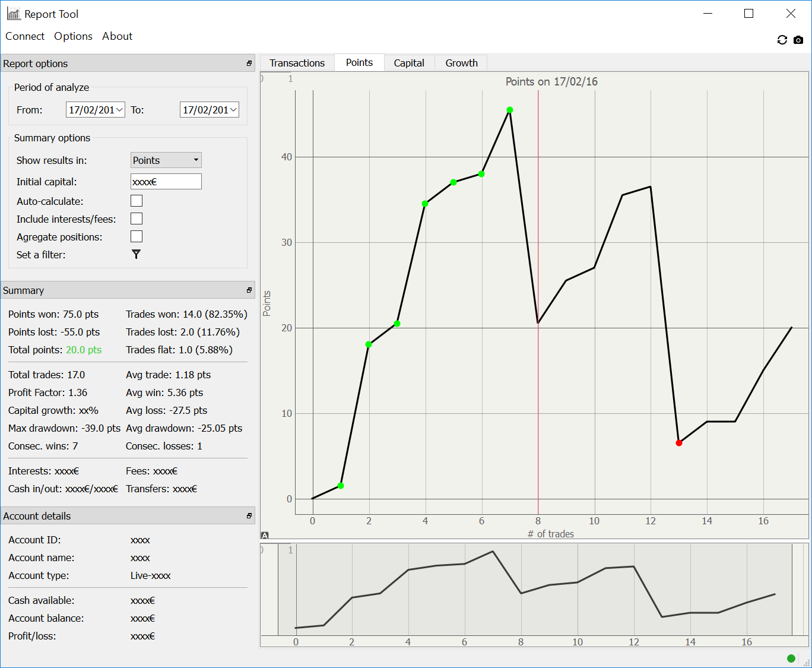Select the Points tab
The height and width of the screenshot is (668, 812).
[360, 62]
